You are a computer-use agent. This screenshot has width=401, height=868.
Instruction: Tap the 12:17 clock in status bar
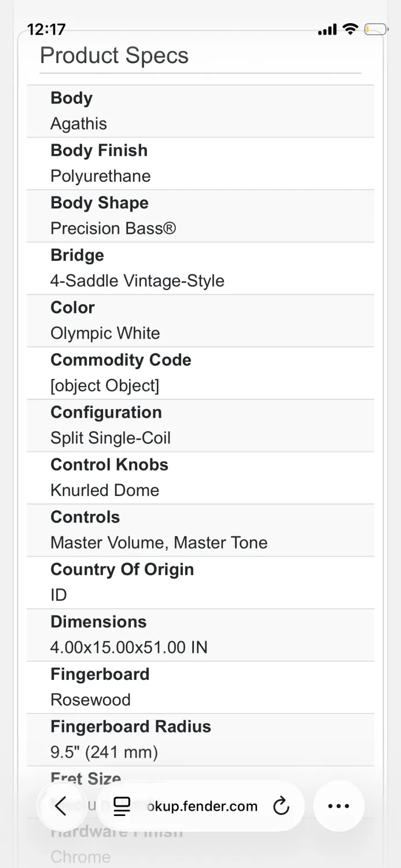point(46,29)
